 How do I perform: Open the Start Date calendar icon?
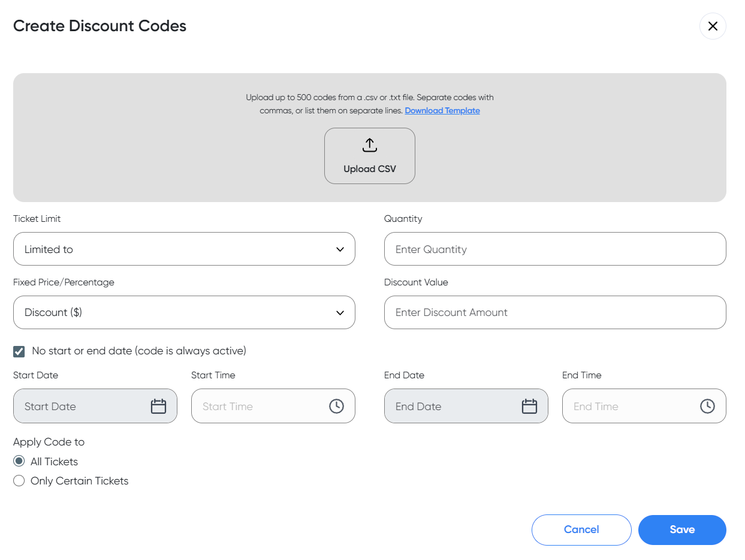158,407
